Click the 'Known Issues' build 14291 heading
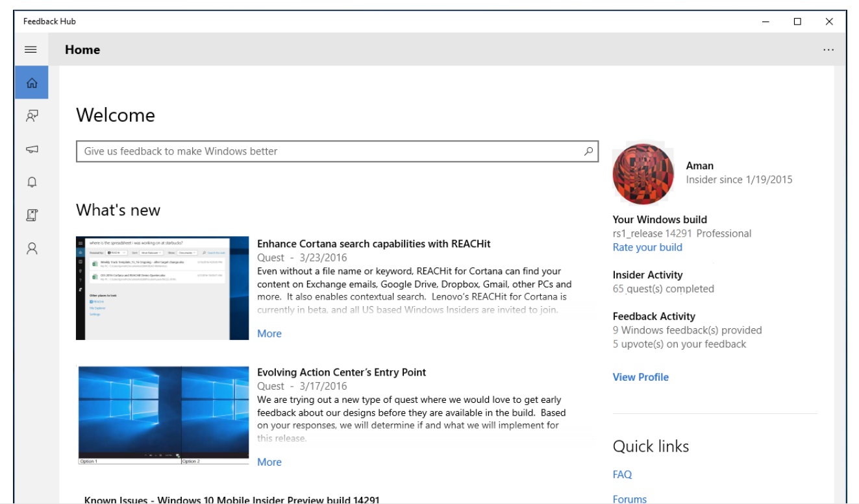 tap(232, 499)
